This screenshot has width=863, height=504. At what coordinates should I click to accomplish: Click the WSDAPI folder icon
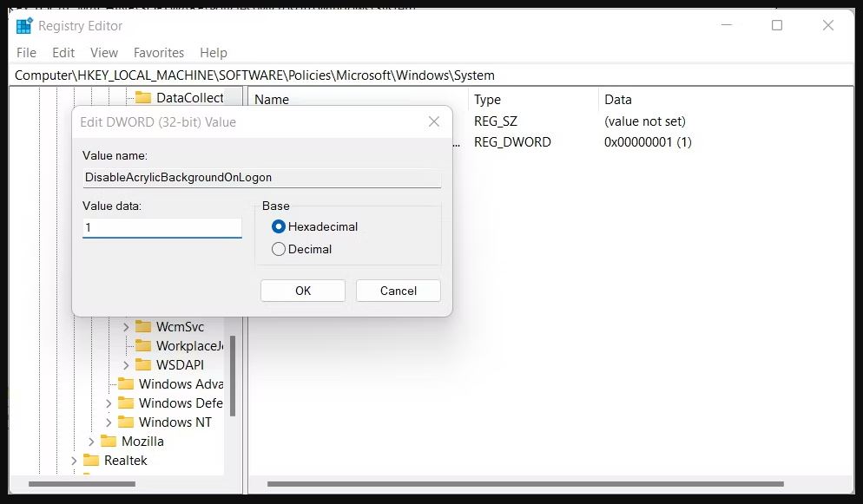click(143, 365)
